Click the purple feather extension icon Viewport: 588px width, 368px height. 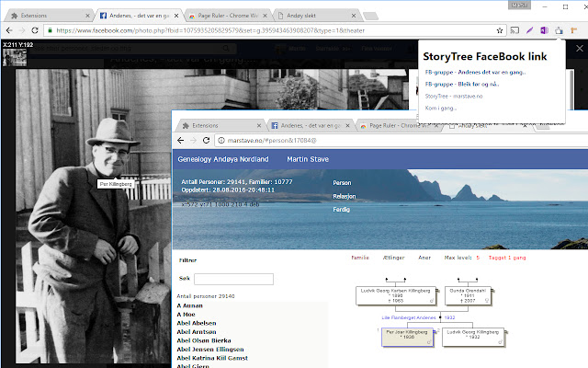(529, 30)
